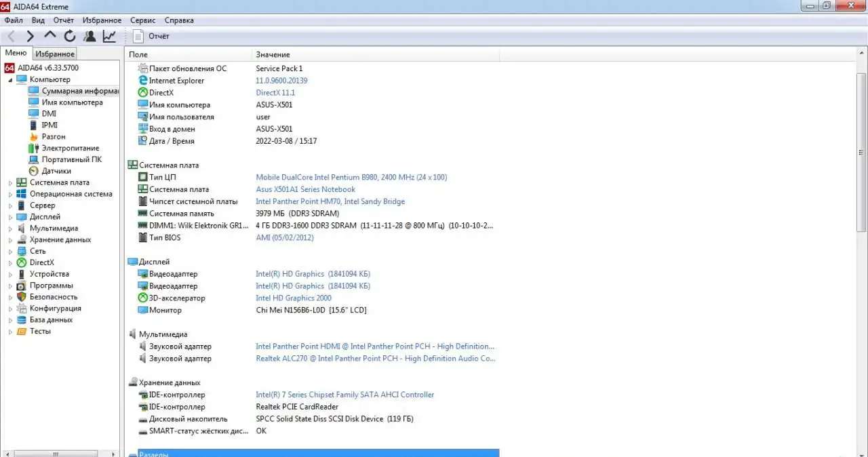Image resolution: width=868 pixels, height=457 pixels.
Task: Expand the Системная плата tree node
Action: [x=10, y=182]
